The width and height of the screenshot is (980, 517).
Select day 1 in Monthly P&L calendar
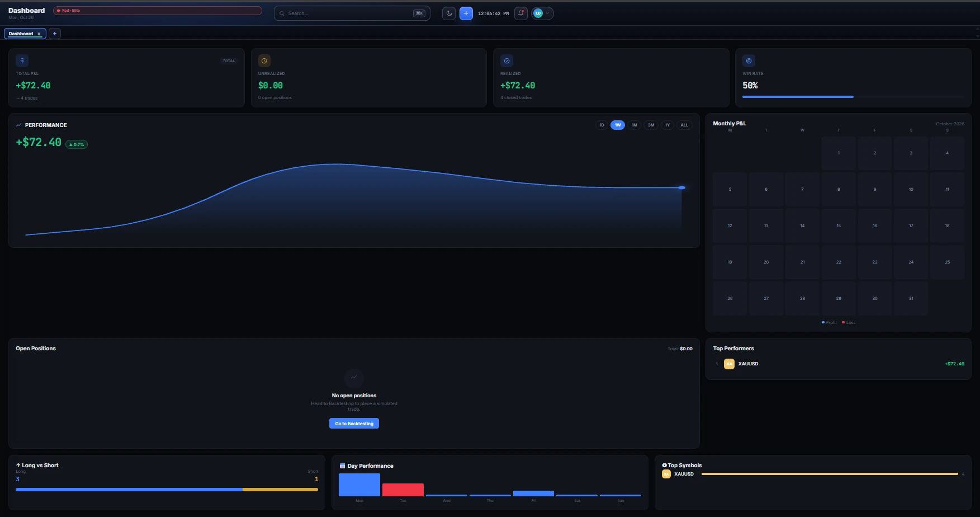click(x=839, y=153)
